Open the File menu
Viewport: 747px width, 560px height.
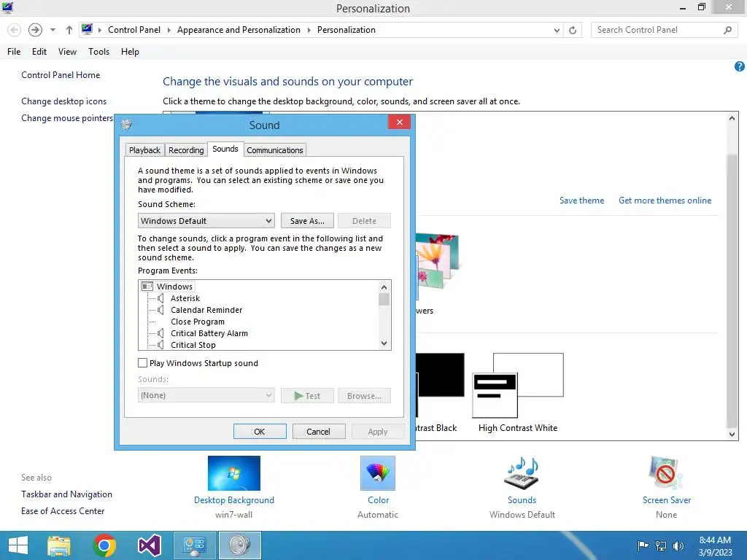click(14, 52)
